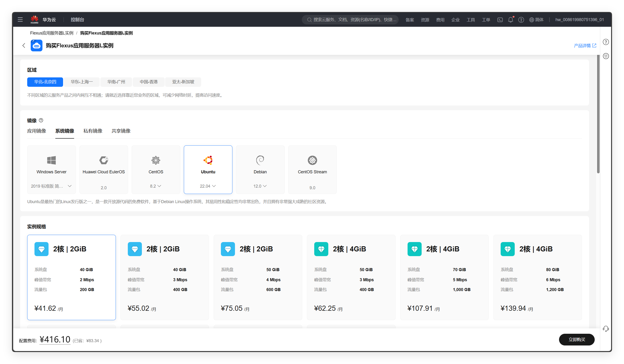Image resolution: width=624 pixels, height=364 pixels.
Task: Open the hamburger navigation menu
Action: [x=20, y=19]
